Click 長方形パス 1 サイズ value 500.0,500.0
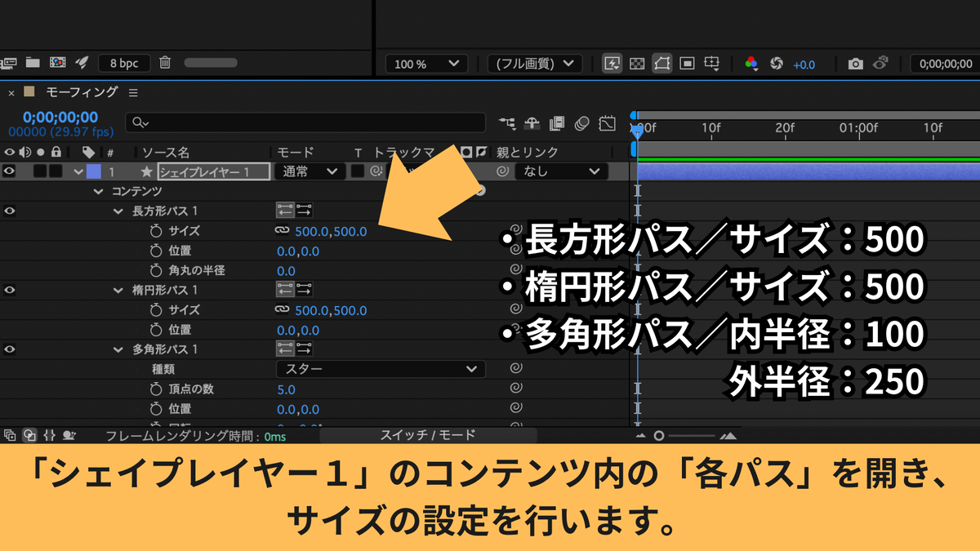 [331, 231]
